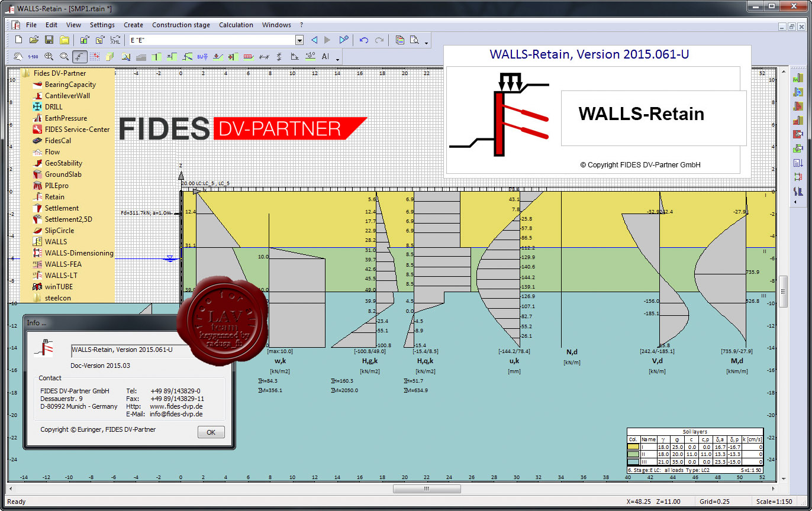Screen dimensions: 812x511
Task: Select winTUBE in the program list
Action: (59, 287)
